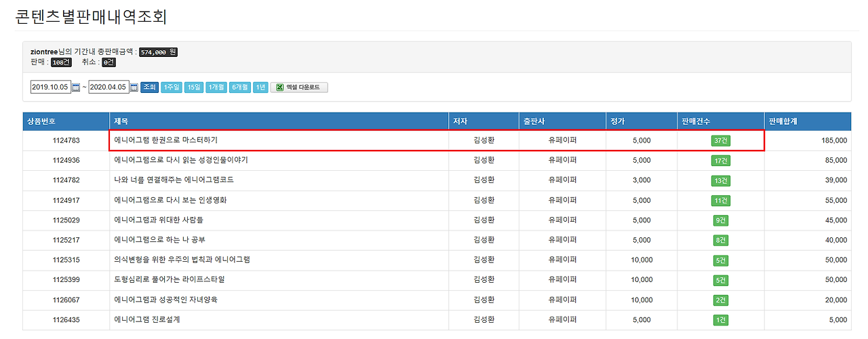Click the start date field 2019.10.05
The height and width of the screenshot is (339, 868).
point(50,87)
